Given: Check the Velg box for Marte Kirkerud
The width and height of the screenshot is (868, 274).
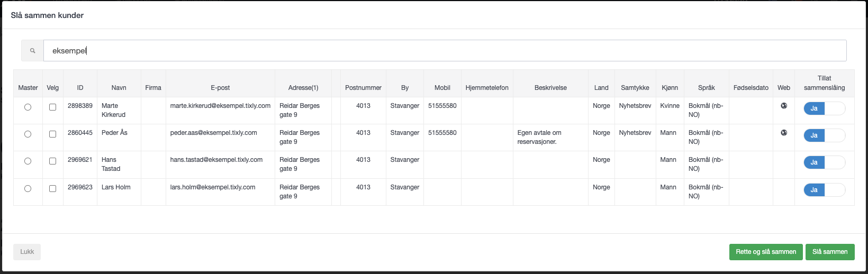Looking at the screenshot, I should pos(52,107).
